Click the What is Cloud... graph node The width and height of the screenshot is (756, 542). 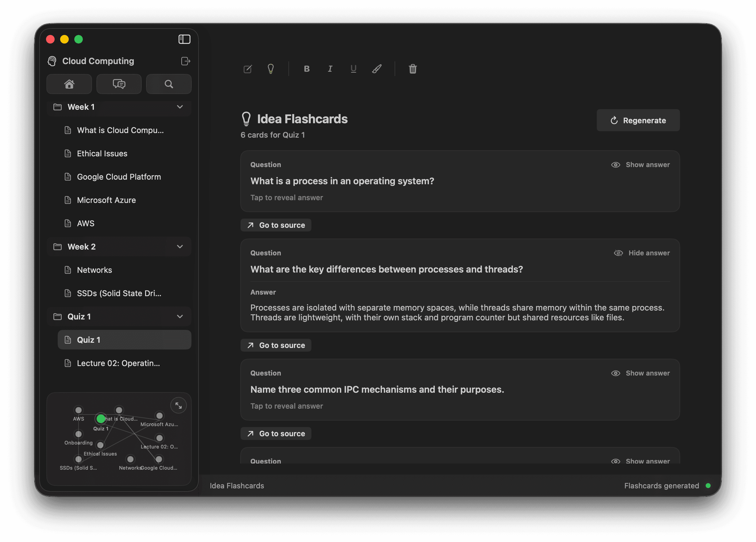[119, 410]
